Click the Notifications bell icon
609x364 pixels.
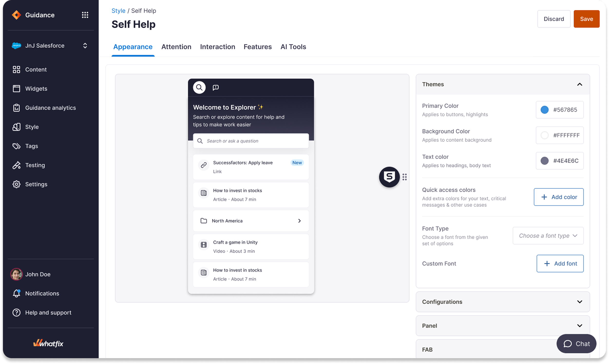pyautogui.click(x=17, y=293)
